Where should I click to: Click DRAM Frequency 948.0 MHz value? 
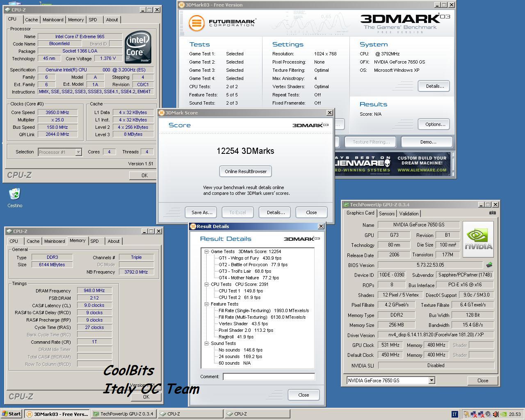click(94, 290)
